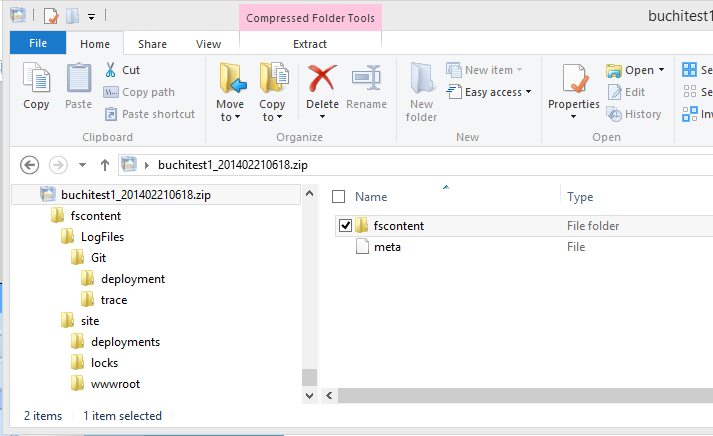713x436 pixels.
Task: Click navigation pane scroll up arrow
Action: tap(310, 193)
